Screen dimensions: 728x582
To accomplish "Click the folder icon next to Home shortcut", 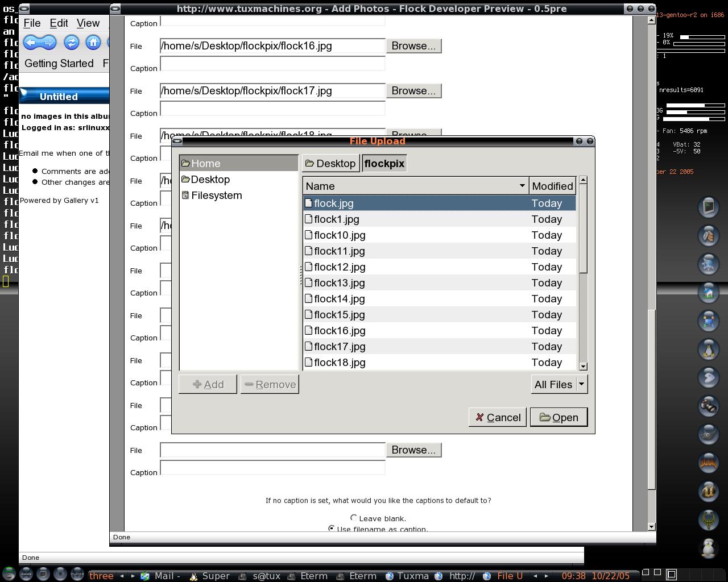I will [x=185, y=163].
